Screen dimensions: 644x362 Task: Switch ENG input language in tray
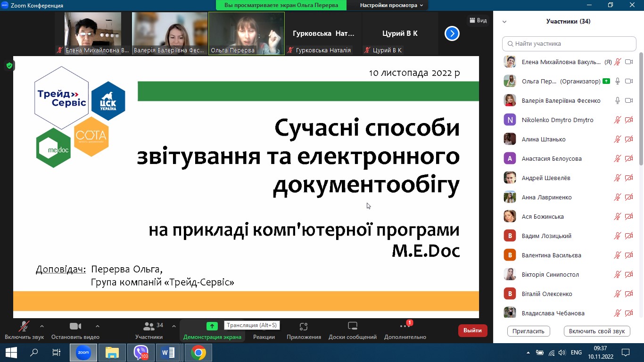point(576,353)
